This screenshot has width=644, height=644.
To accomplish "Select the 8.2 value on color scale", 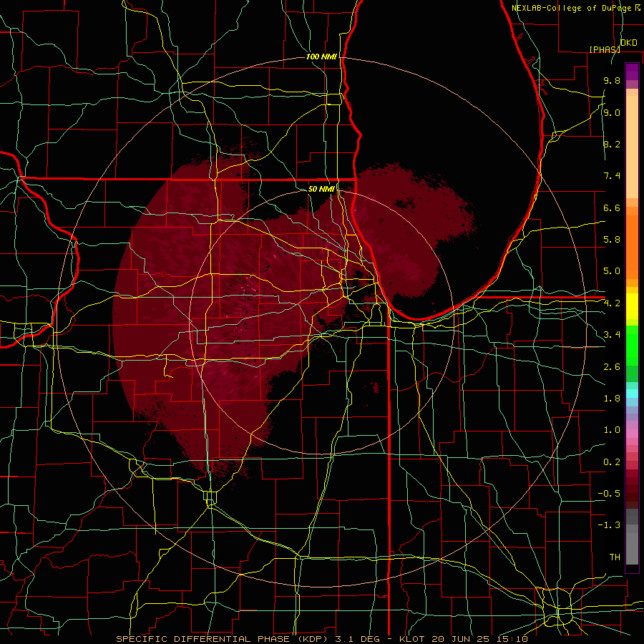I will tap(612, 144).
